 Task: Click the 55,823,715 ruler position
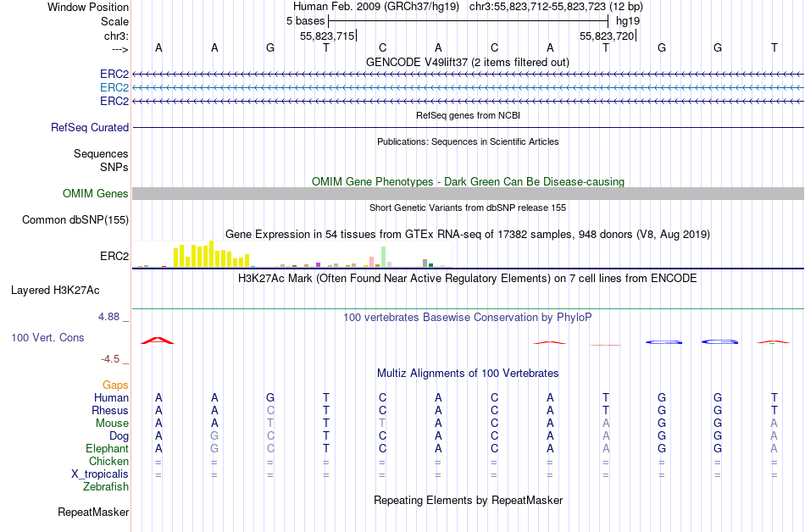pyautogui.click(x=327, y=36)
